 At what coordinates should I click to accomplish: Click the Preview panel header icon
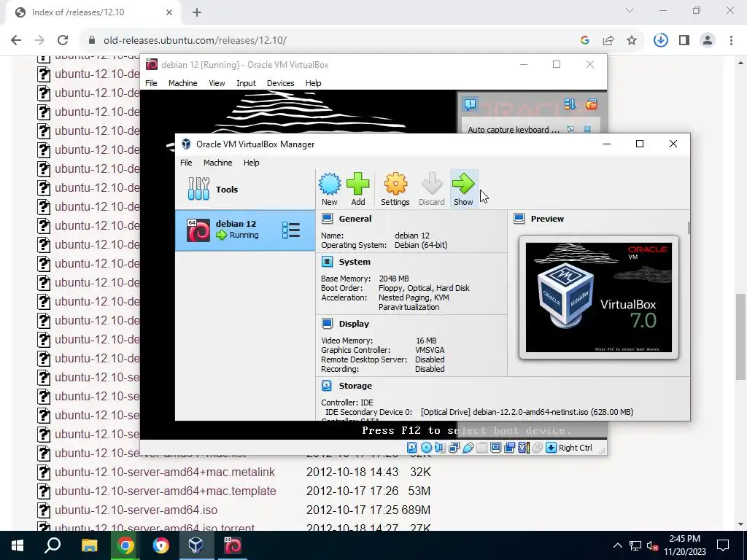pyautogui.click(x=519, y=219)
